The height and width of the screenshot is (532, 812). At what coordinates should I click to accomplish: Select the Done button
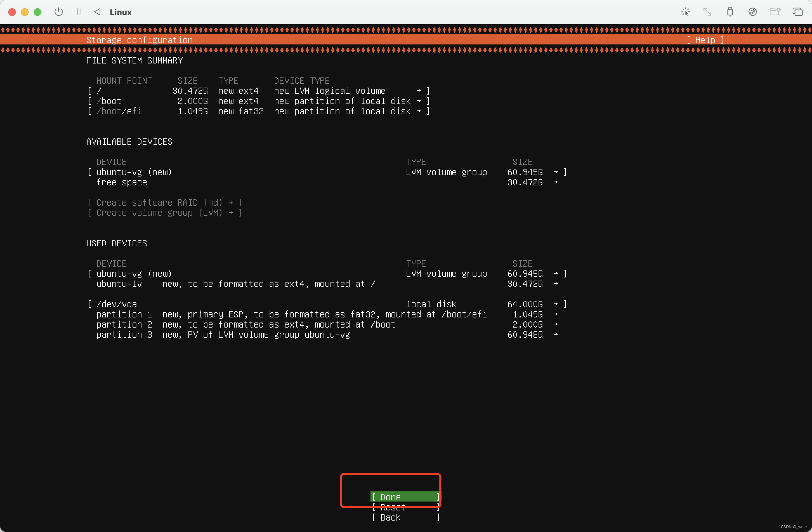(405, 497)
